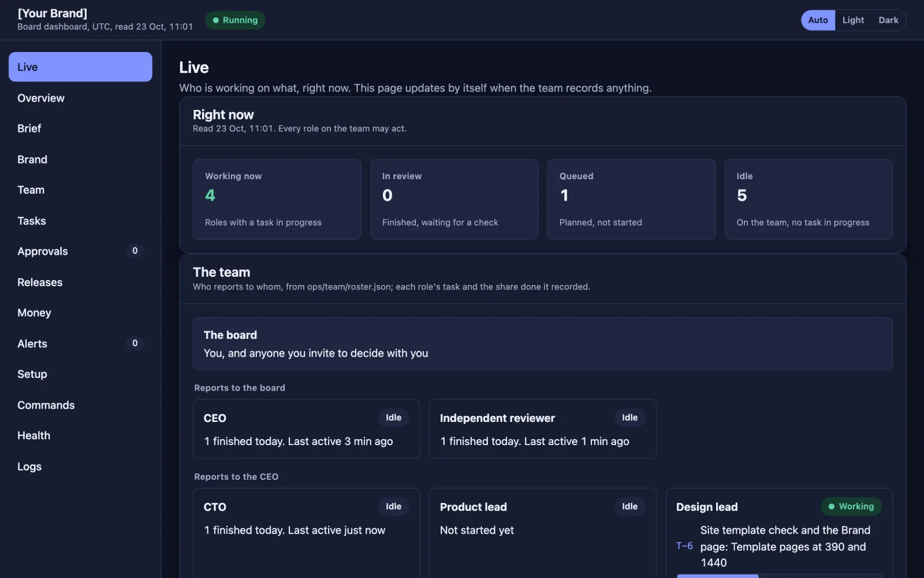Click the [Your Brand] title
The image size is (924, 578).
pos(53,13)
